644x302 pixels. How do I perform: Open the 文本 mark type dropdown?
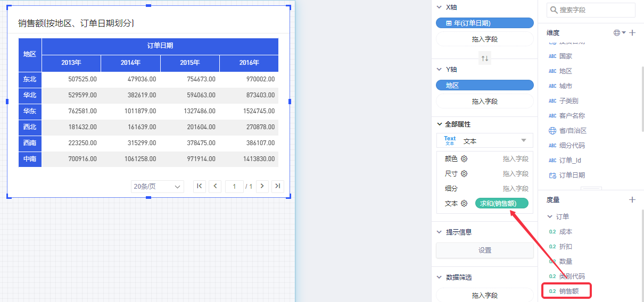click(x=484, y=141)
